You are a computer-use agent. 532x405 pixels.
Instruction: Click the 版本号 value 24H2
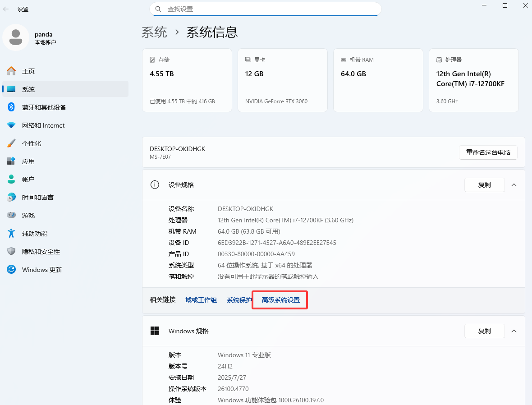225,366
